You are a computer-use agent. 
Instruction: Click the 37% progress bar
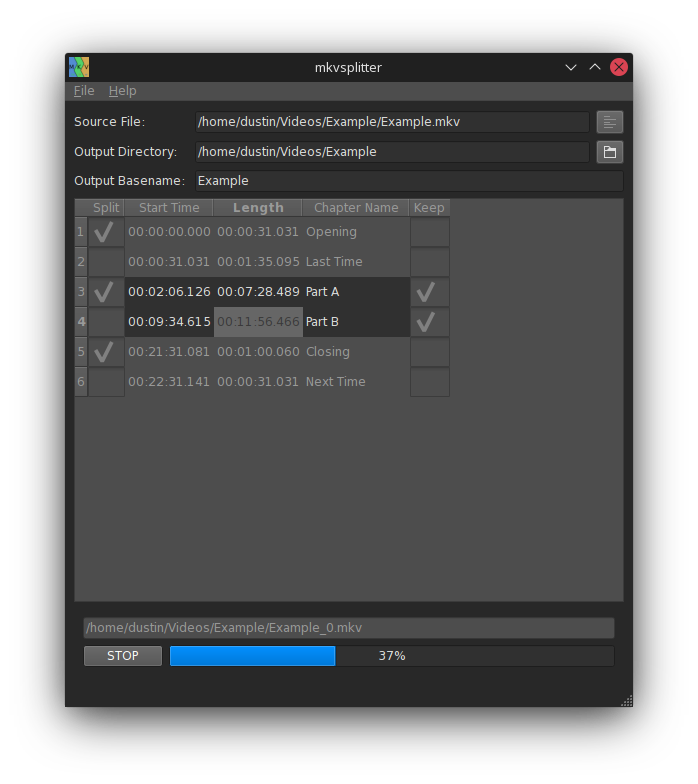click(x=392, y=656)
